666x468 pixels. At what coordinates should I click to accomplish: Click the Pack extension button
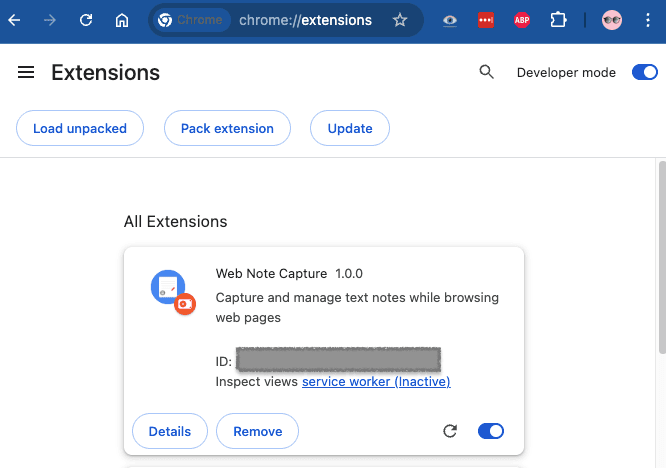(x=227, y=128)
